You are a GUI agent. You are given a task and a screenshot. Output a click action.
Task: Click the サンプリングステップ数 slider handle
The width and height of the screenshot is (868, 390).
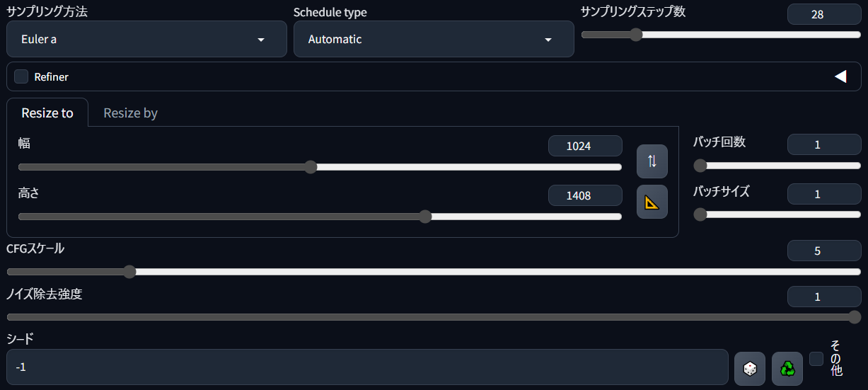[x=635, y=34]
